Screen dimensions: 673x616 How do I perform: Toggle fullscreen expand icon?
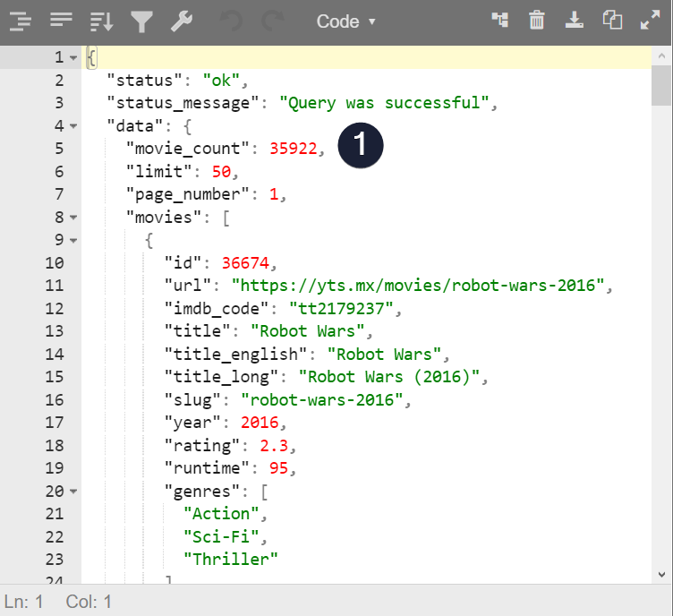(650, 21)
